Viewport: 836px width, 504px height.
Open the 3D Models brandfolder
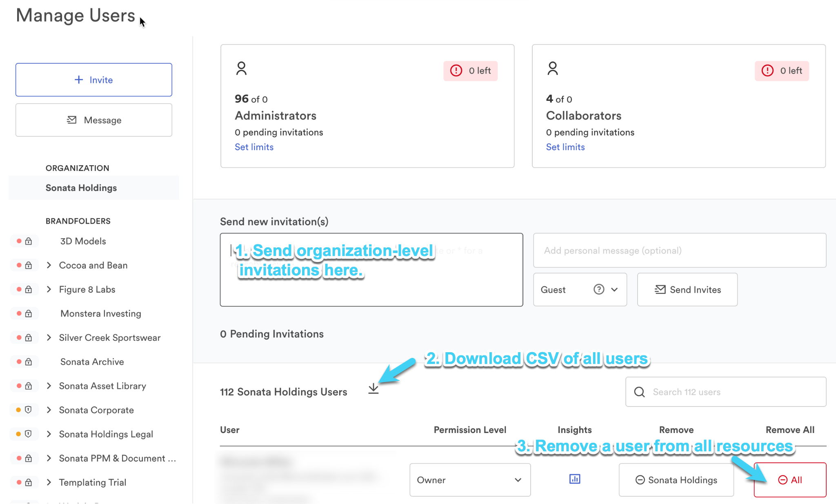click(83, 241)
